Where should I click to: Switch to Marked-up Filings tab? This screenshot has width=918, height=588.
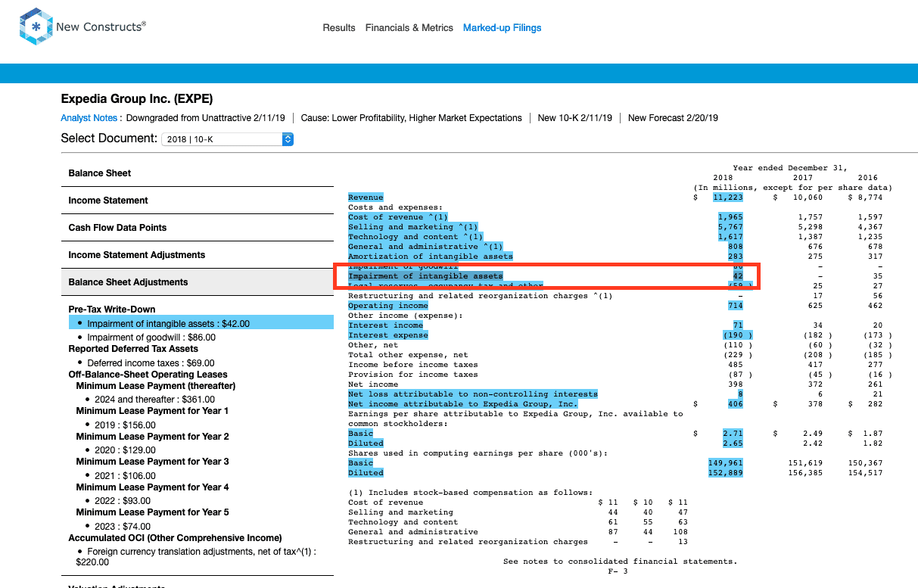(503, 28)
